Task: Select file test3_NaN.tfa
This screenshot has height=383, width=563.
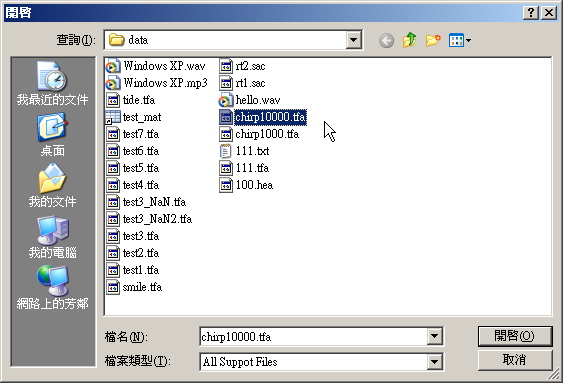Action: [154, 202]
